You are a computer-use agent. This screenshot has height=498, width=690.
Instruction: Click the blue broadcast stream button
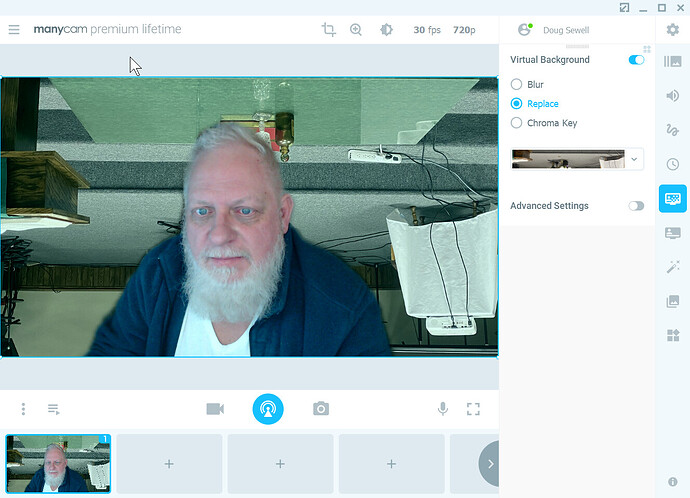tap(268, 409)
